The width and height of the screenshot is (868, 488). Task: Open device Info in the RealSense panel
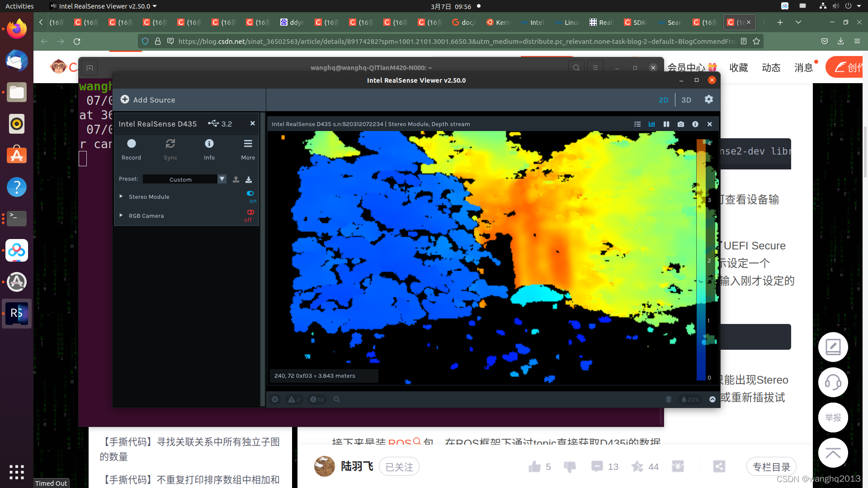[209, 150]
